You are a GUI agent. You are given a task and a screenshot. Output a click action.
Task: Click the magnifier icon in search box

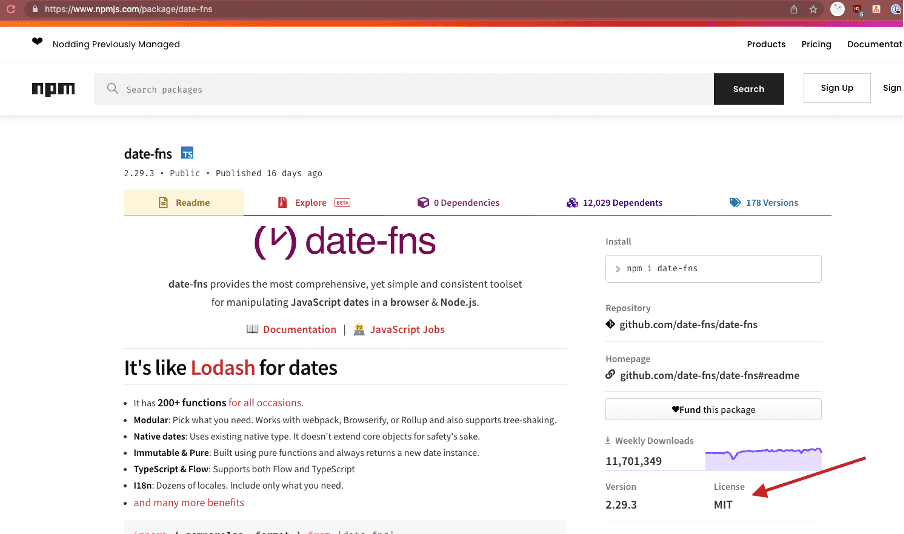tap(113, 89)
